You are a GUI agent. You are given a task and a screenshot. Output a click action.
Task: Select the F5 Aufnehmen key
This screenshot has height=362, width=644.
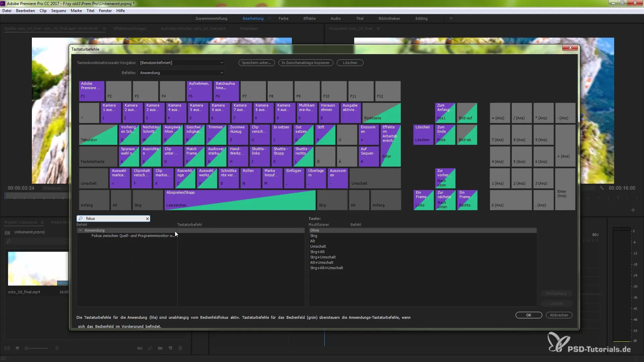click(x=200, y=91)
